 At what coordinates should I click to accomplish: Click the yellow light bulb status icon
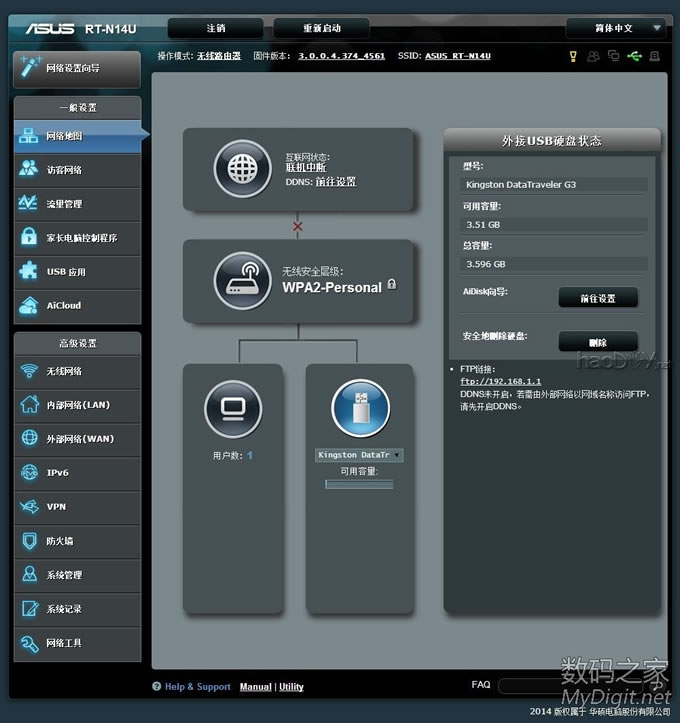click(x=573, y=56)
